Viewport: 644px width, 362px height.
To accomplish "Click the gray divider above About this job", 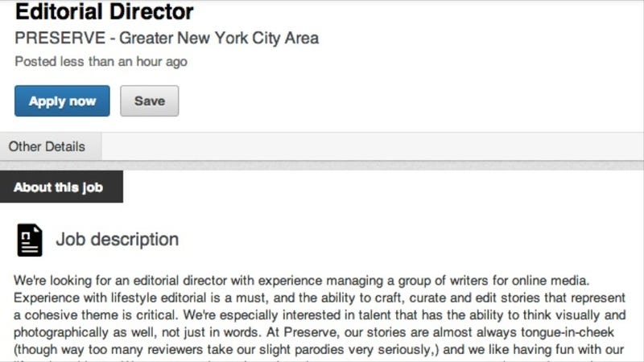I will 322,166.
